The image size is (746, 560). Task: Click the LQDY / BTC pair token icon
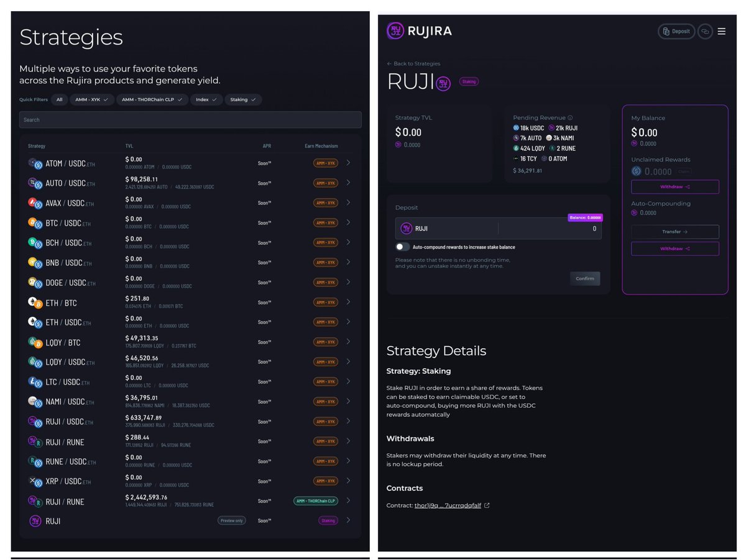pos(35,342)
